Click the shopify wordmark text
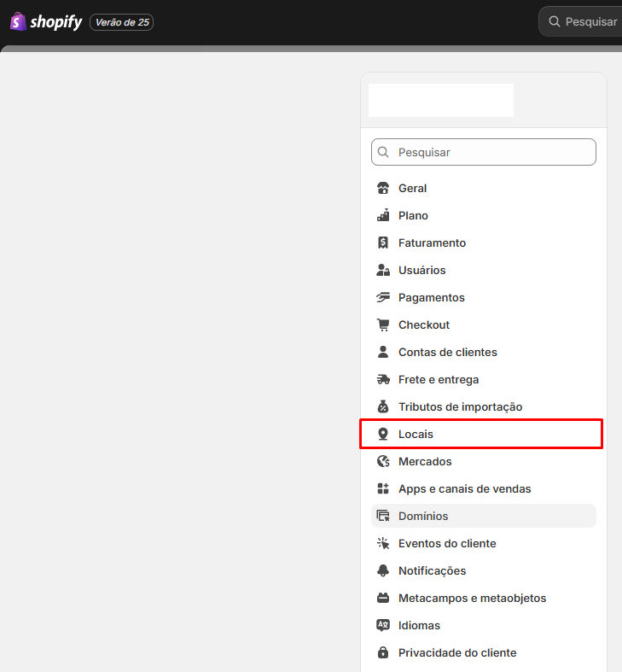This screenshot has height=672, width=622. click(56, 22)
